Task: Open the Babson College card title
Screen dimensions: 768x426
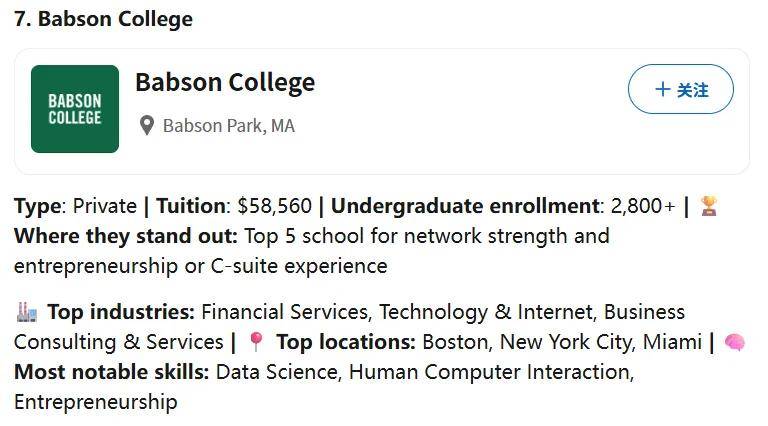Action: 225,82
